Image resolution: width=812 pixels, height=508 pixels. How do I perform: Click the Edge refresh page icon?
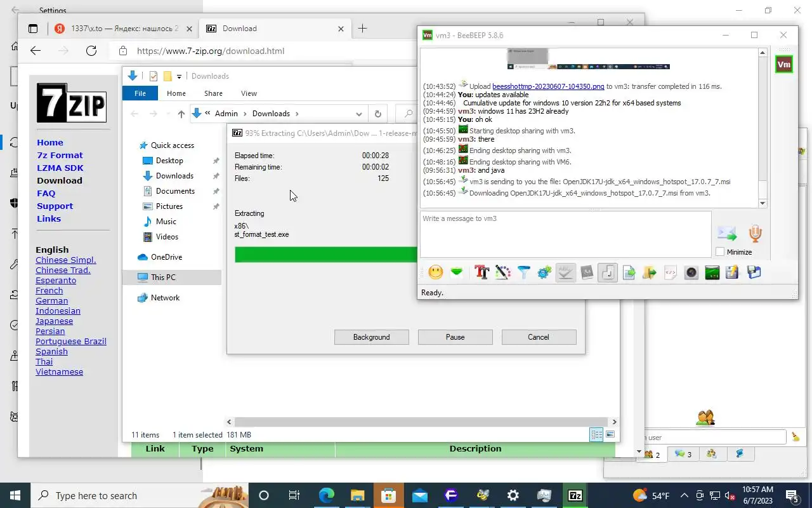coord(91,51)
